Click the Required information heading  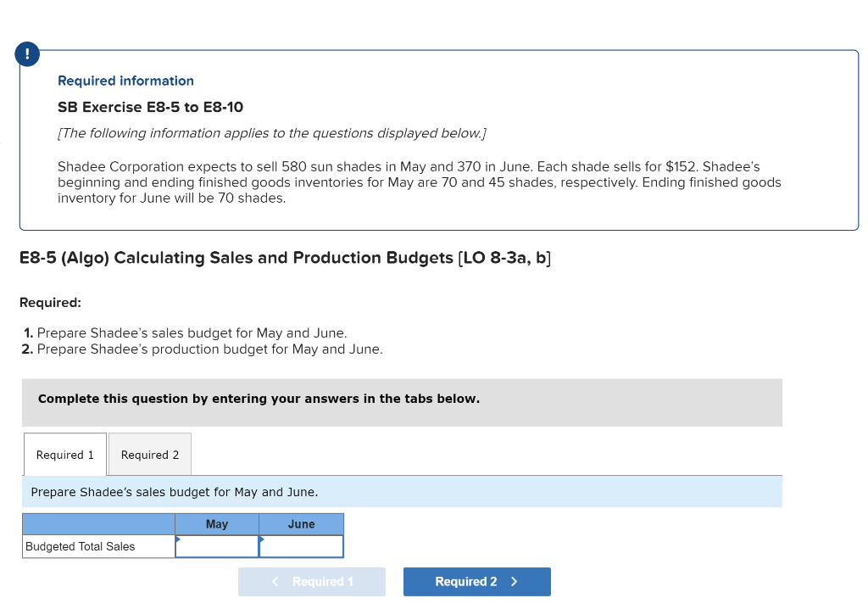[125, 81]
